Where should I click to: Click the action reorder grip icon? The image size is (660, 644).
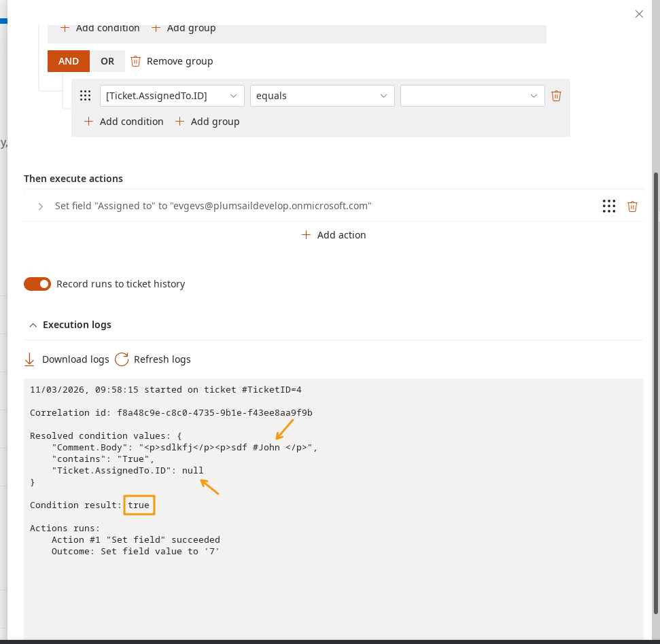coord(609,206)
